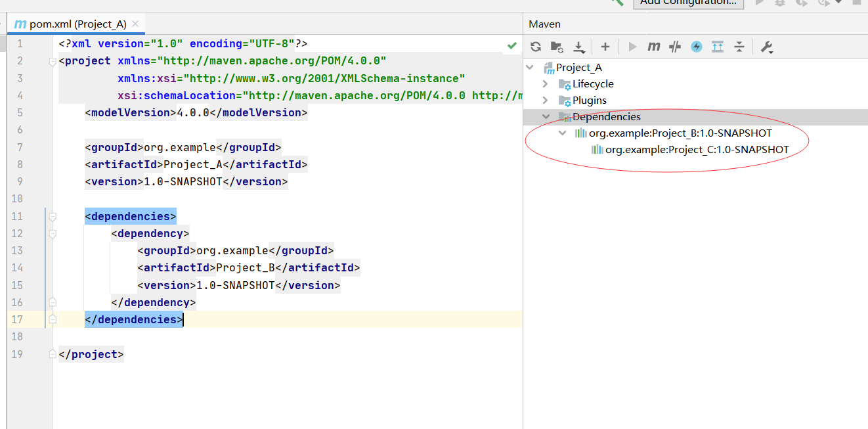
Task: Collapse the Project_A tree node
Action: 531,68
